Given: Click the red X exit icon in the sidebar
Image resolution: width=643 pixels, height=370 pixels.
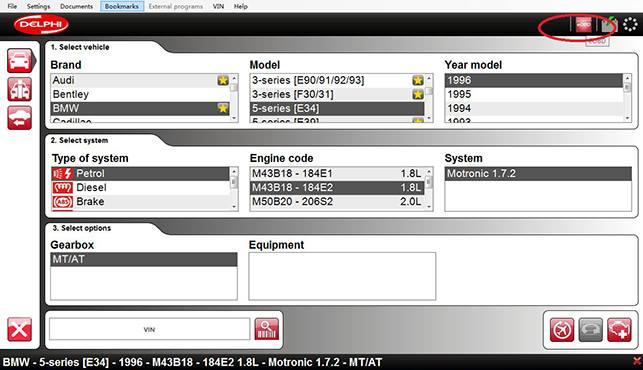Looking at the screenshot, I should click(19, 329).
